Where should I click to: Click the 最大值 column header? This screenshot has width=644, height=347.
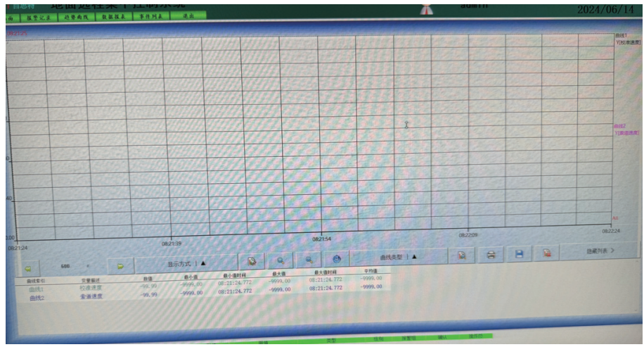click(x=279, y=274)
